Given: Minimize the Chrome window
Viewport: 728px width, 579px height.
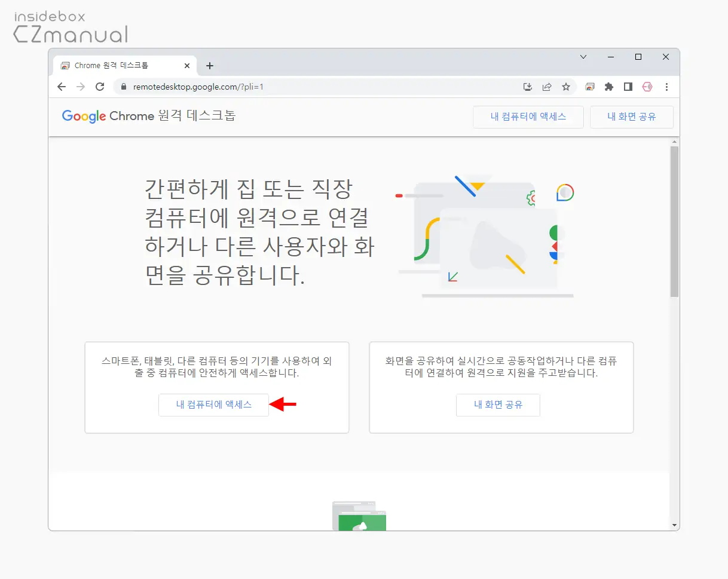Looking at the screenshot, I should coord(611,57).
